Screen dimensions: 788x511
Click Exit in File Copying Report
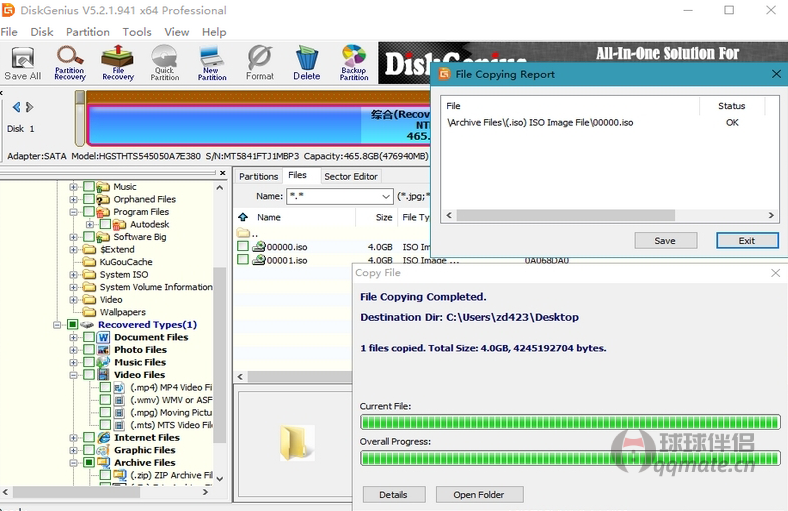746,241
